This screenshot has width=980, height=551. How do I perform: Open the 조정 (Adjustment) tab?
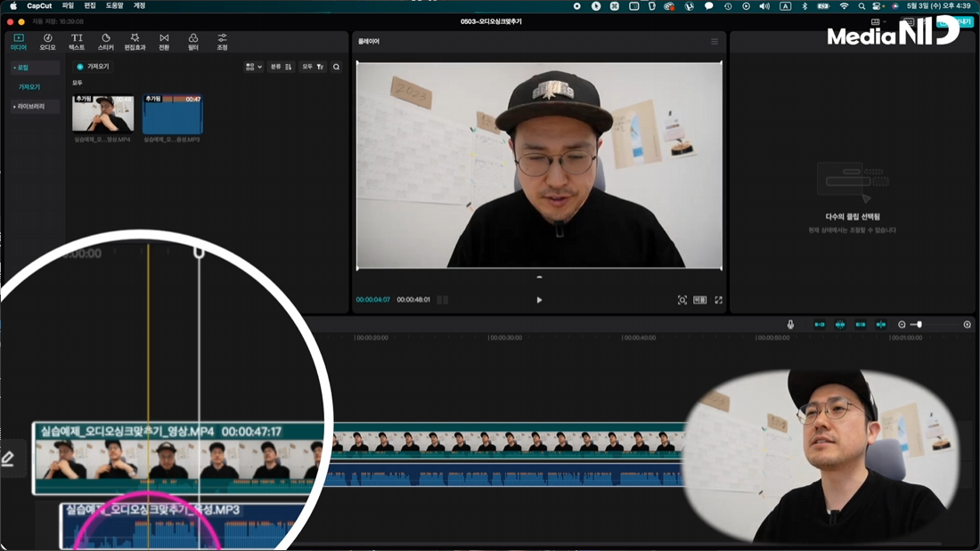point(222,42)
